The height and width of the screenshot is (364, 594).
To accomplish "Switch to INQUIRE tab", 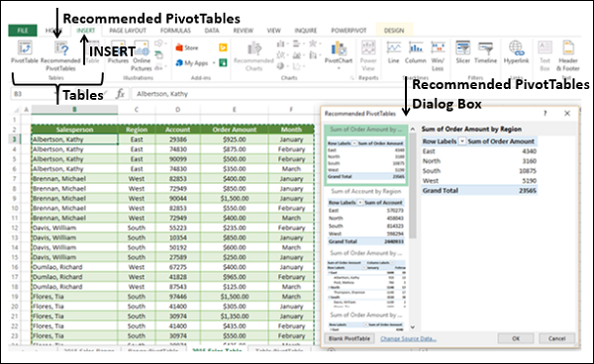I will tap(306, 31).
